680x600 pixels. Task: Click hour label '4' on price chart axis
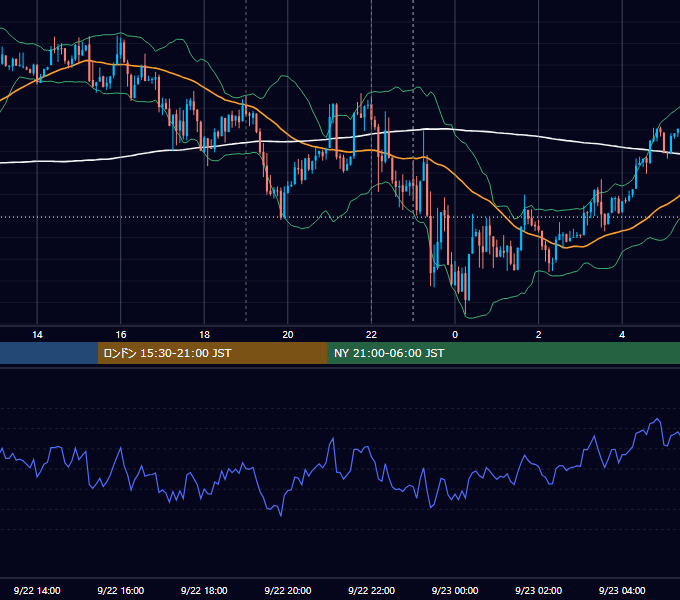622,335
